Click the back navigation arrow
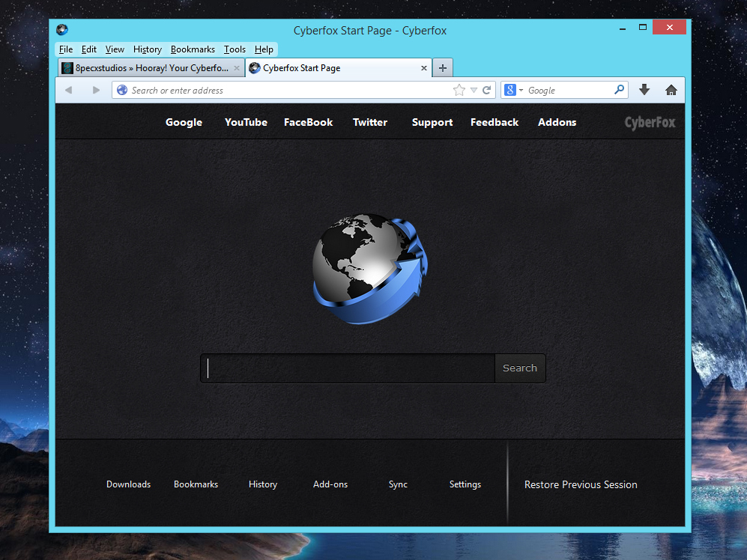 [x=68, y=90]
